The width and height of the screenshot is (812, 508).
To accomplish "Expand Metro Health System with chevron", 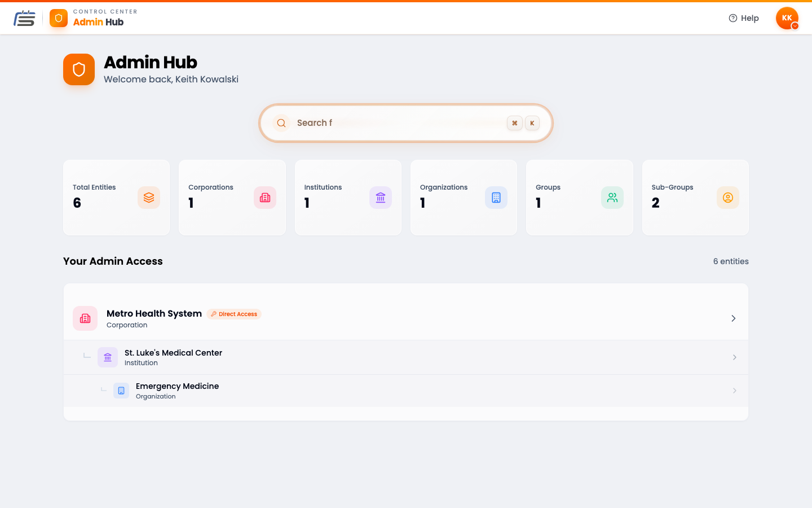I will point(734,318).
